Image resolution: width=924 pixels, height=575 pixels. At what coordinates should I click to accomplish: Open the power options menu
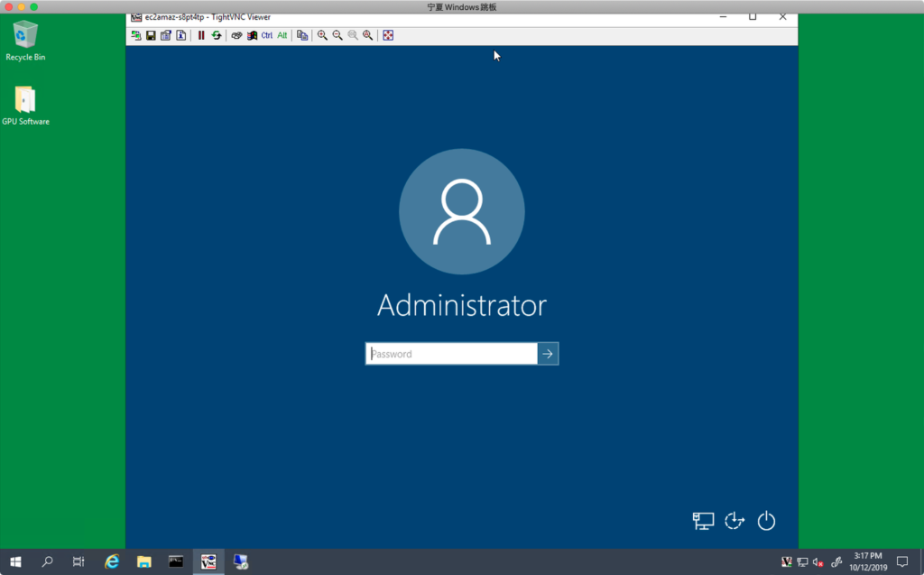coord(766,521)
